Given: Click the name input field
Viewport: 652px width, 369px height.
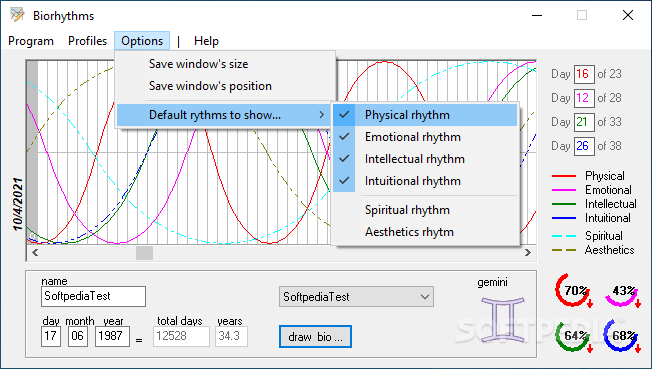Looking at the screenshot, I should click(x=93, y=296).
